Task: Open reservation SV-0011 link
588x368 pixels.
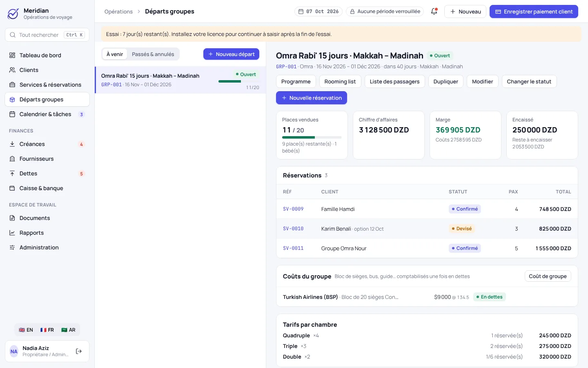Action: click(293, 248)
